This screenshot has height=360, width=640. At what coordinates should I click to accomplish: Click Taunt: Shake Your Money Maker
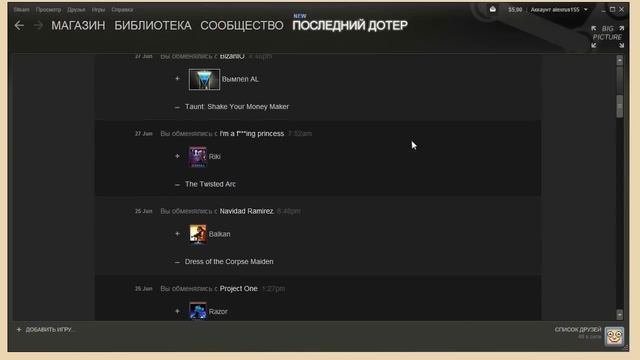pyautogui.click(x=237, y=107)
